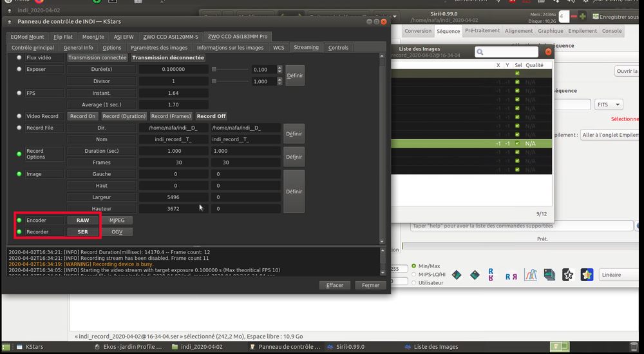Sort image list by Qualité column
644x354 pixels.
(535, 65)
